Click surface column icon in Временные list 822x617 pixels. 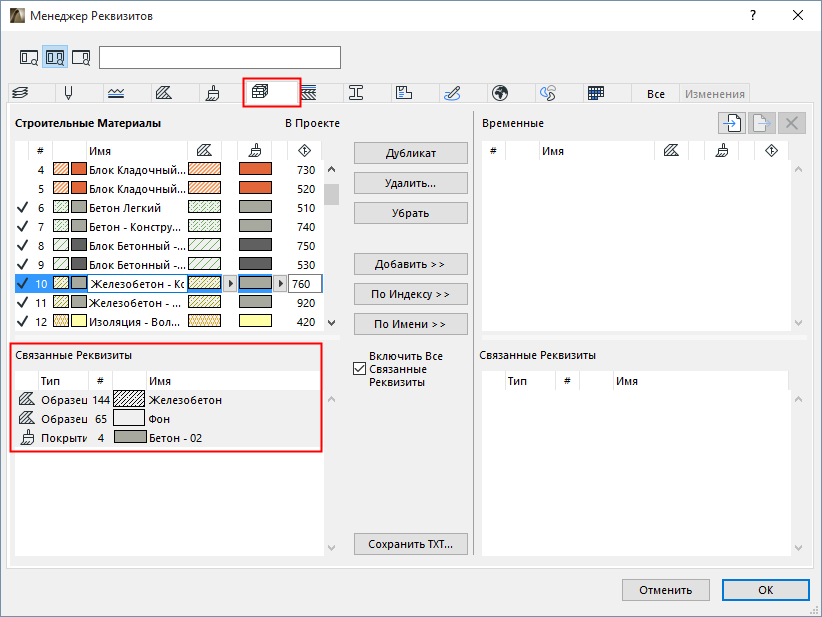click(721, 151)
